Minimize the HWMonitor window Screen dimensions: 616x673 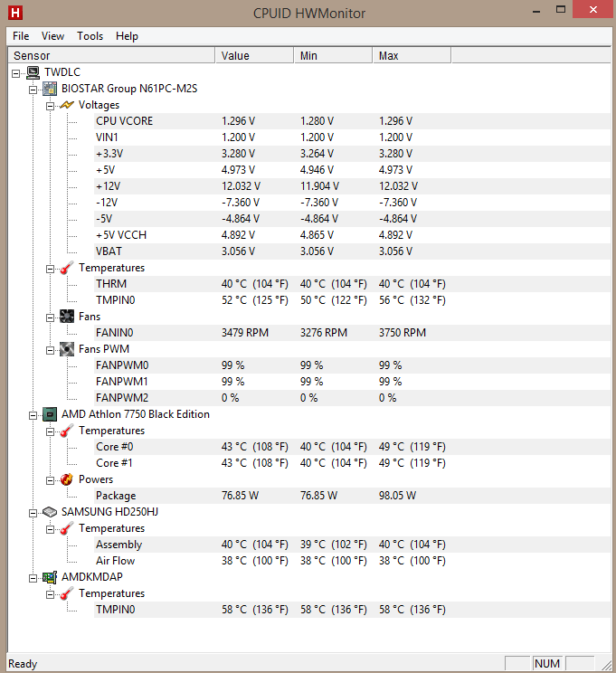tap(536, 10)
